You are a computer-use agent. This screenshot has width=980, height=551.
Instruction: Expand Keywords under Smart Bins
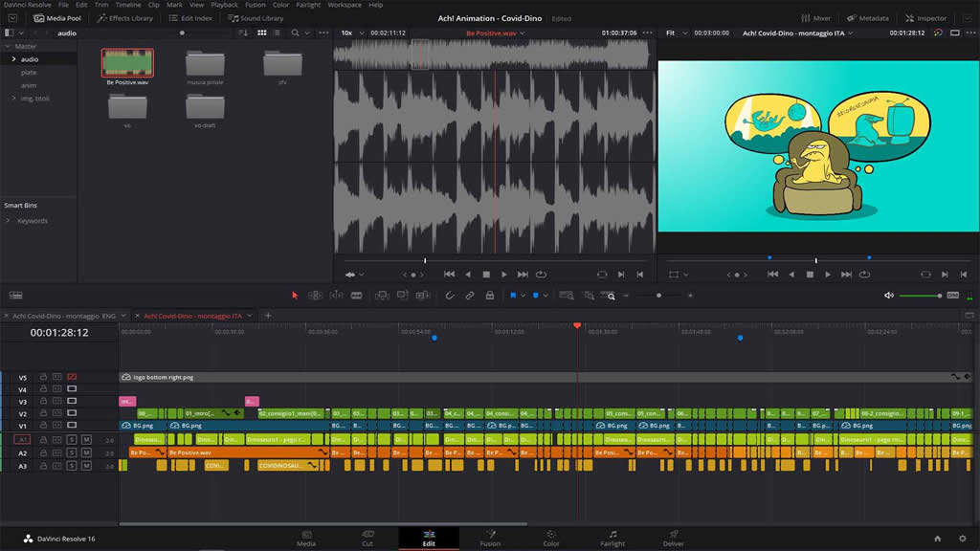pyautogui.click(x=8, y=221)
